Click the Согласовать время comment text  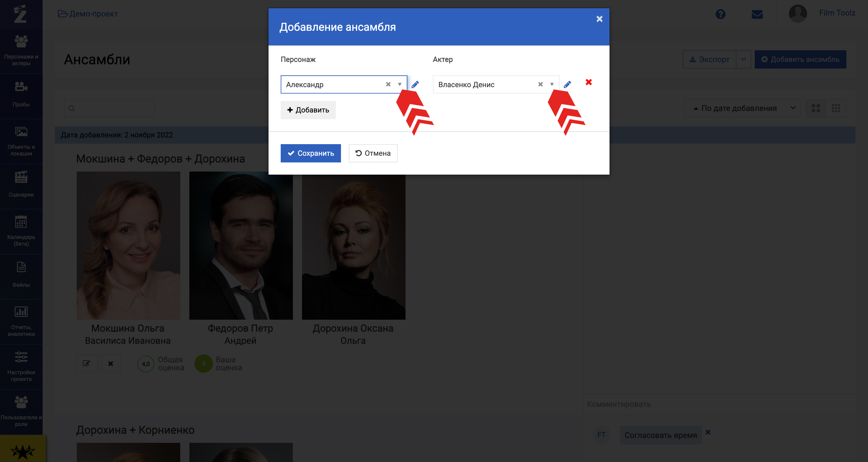(x=661, y=435)
